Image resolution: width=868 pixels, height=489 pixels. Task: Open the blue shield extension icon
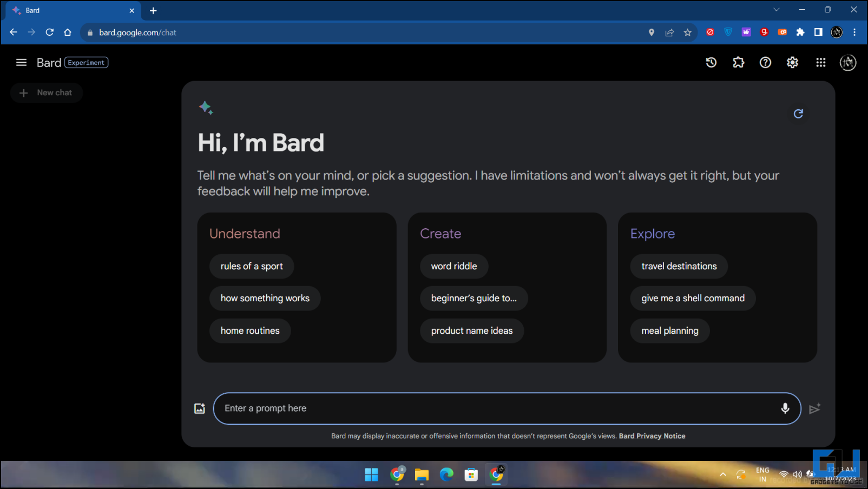[728, 32]
